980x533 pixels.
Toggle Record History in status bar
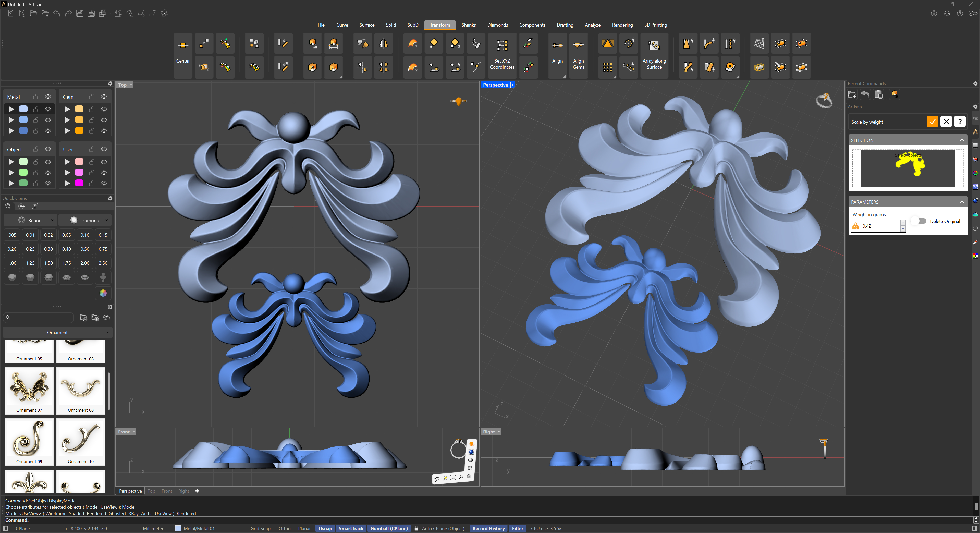point(488,528)
